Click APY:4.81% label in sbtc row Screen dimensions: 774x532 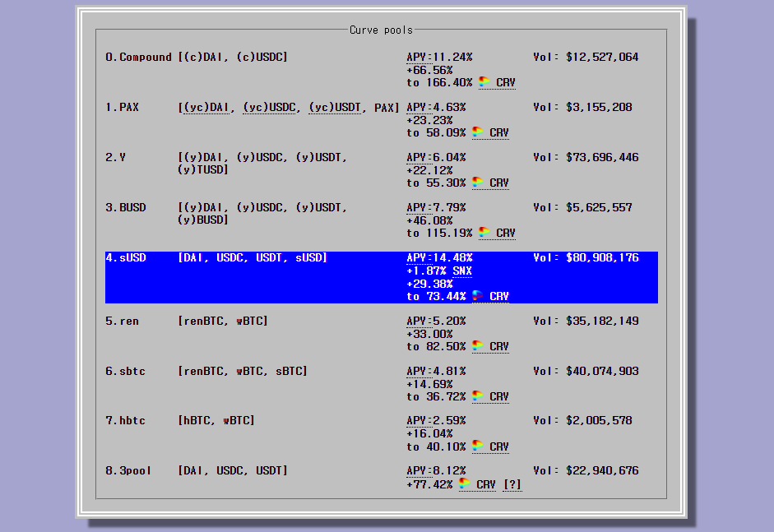pos(436,371)
